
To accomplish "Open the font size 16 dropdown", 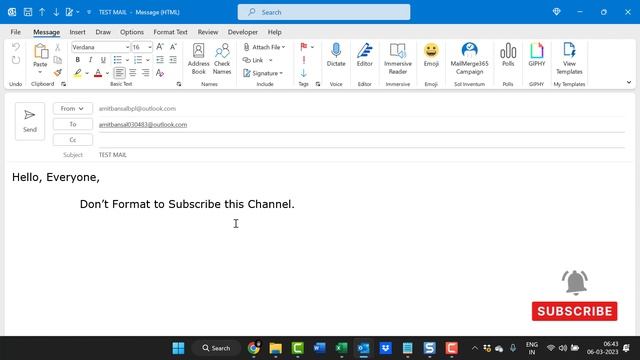I will (149, 47).
